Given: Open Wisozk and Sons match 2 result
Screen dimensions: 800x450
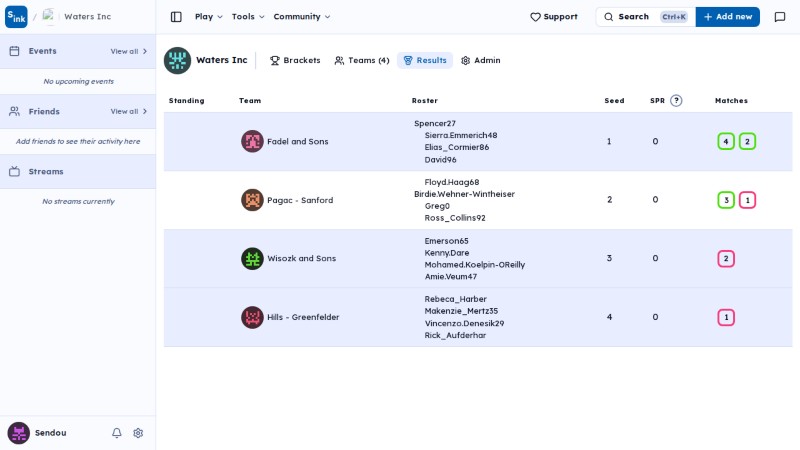Looking at the screenshot, I should 726,259.
